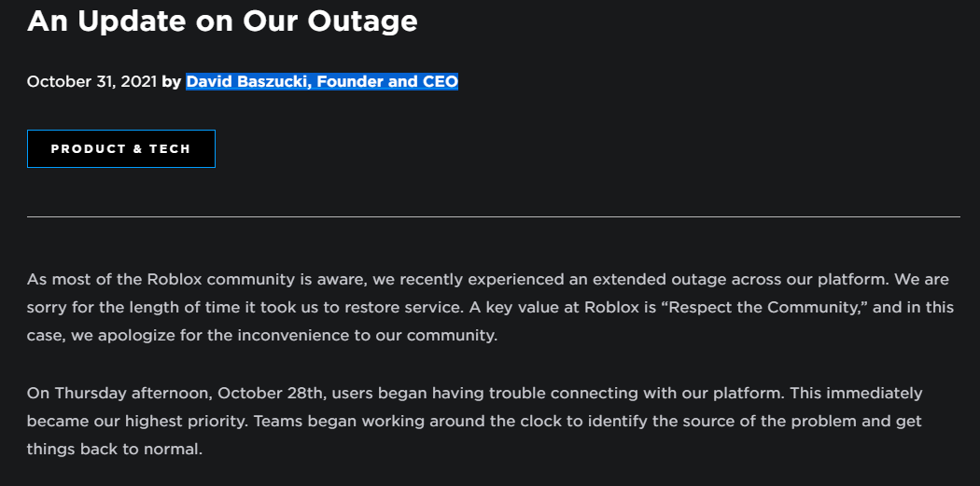Click the PRODUCT & TECH category button

point(121,148)
